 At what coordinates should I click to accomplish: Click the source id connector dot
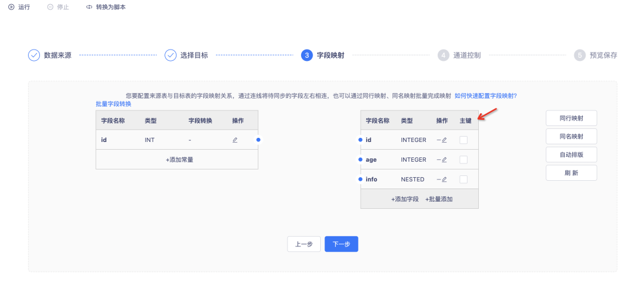[x=258, y=140]
